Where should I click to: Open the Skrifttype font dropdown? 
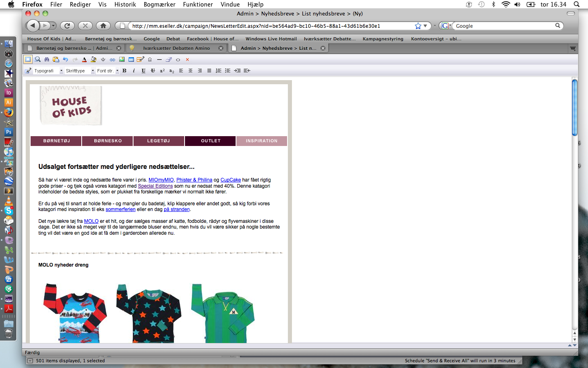pos(93,71)
